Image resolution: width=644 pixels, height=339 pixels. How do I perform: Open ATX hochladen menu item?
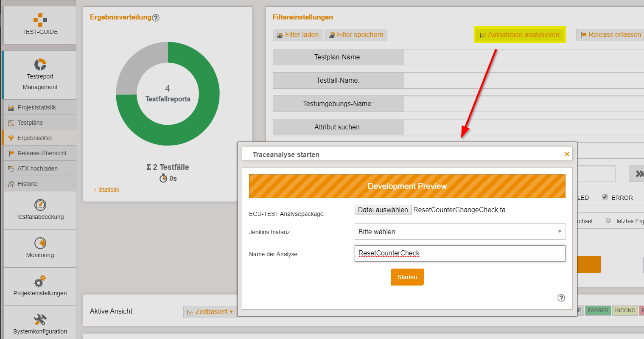click(x=37, y=168)
